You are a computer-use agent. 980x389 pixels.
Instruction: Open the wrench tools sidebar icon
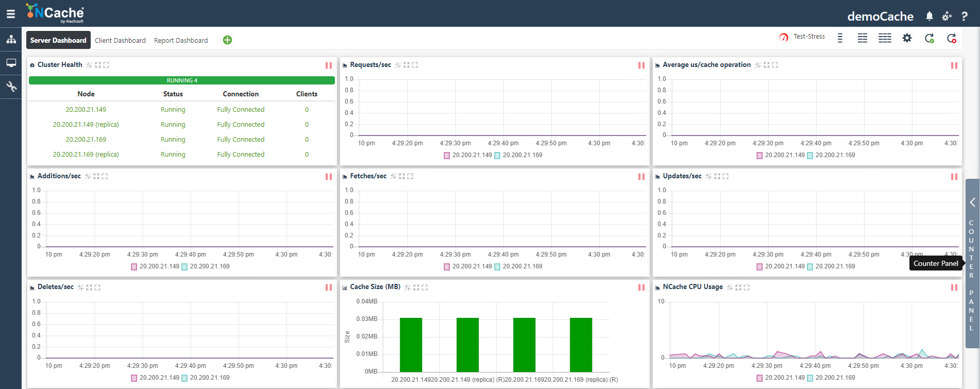(11, 87)
